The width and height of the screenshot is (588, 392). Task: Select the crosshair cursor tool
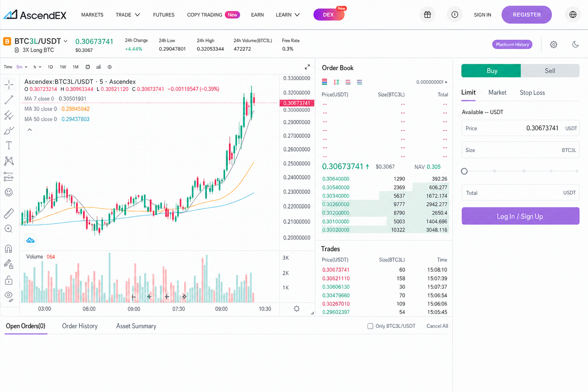(x=9, y=84)
